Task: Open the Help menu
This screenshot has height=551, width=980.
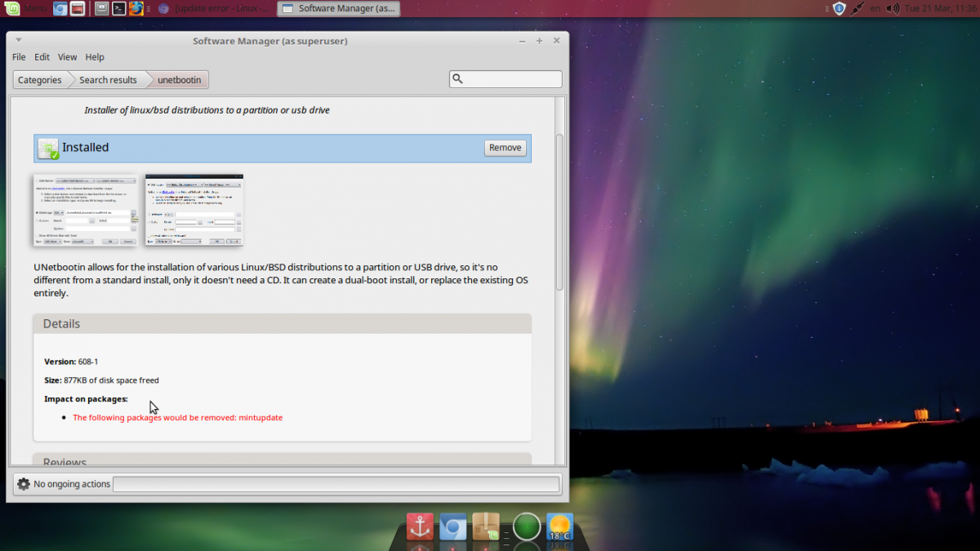Action: (95, 57)
